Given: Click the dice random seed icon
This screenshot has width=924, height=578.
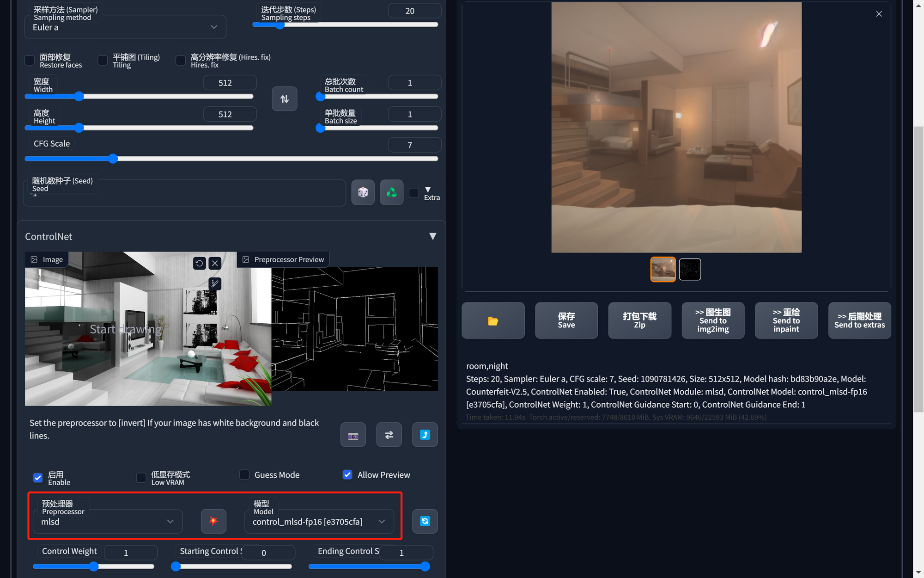Looking at the screenshot, I should coord(363,192).
